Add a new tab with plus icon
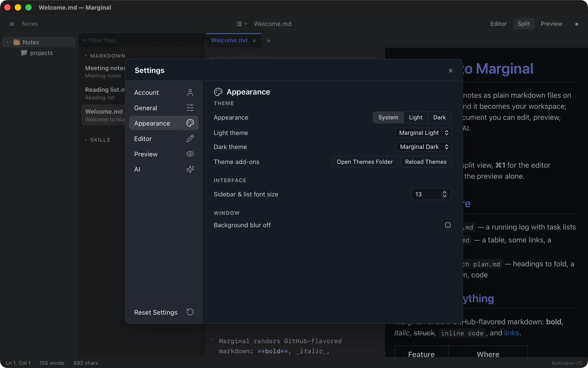This screenshot has width=588, height=368. click(269, 41)
